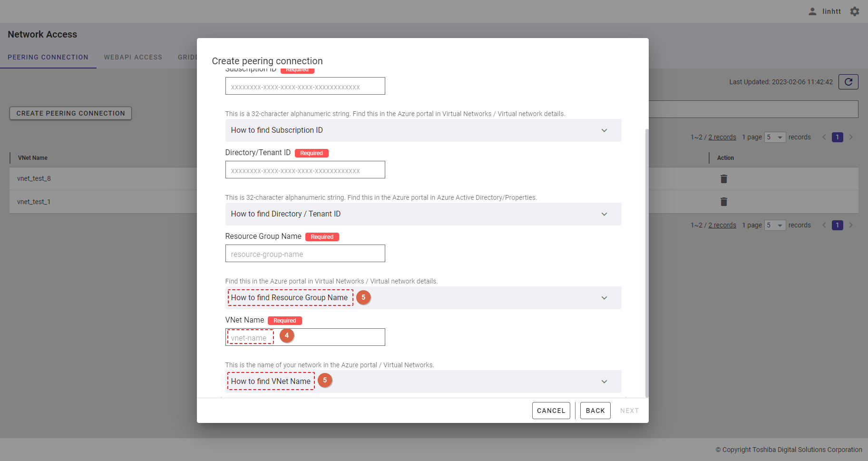
Task: Open top records-per-page dropdown
Action: [x=775, y=137]
